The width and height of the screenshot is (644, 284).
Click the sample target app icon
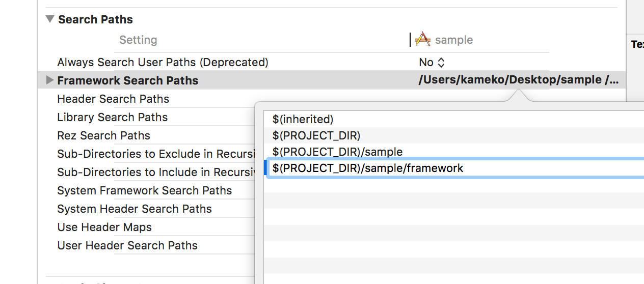point(423,39)
